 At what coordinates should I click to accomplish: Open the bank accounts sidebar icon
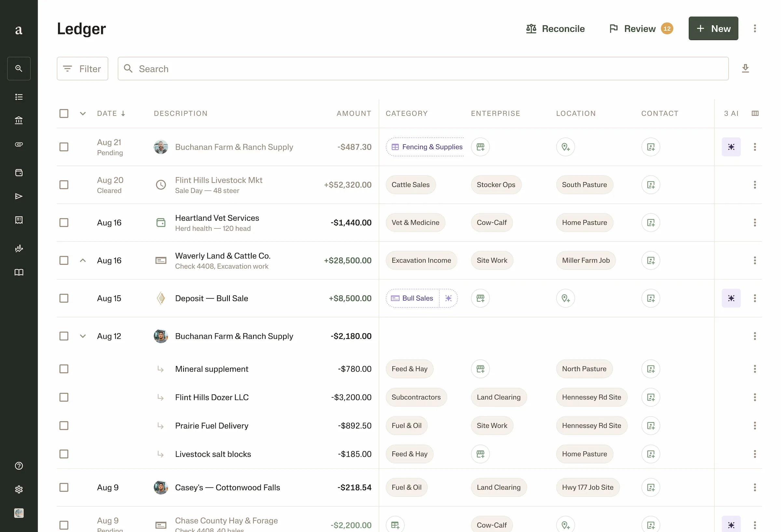19,120
